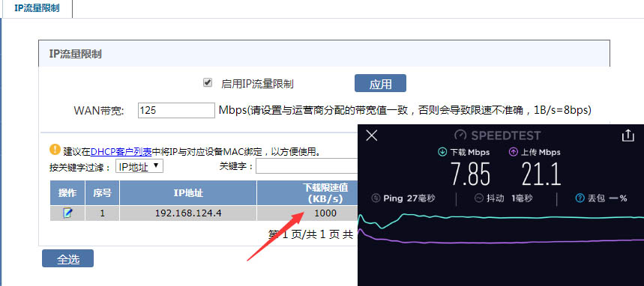This screenshot has height=286, width=644.
Task: Close the Speedtest overlay with X
Action: pos(371,136)
